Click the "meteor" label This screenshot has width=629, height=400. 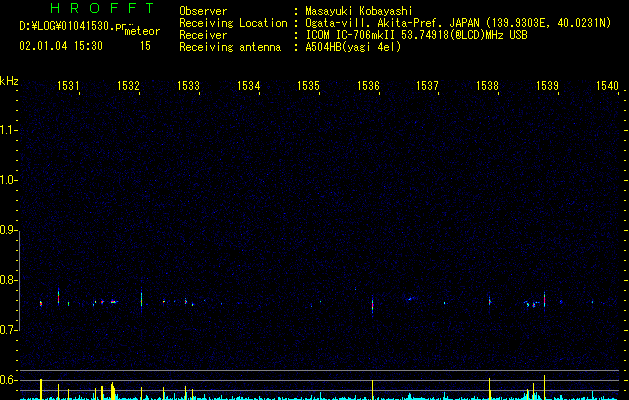(x=142, y=31)
